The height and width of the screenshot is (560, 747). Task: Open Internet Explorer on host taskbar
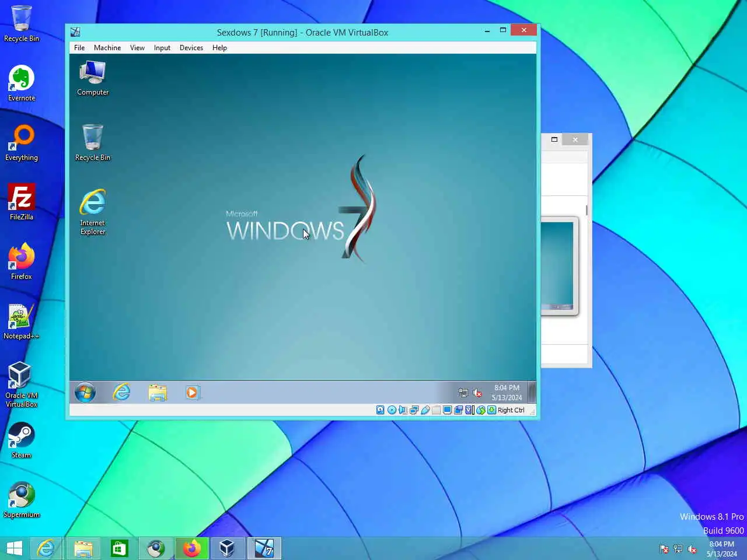point(46,548)
